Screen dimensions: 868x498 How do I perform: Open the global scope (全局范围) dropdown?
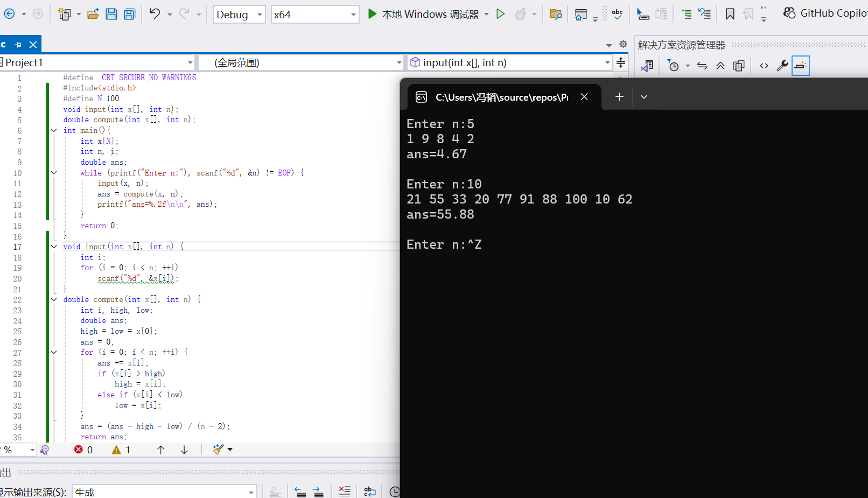pos(302,62)
